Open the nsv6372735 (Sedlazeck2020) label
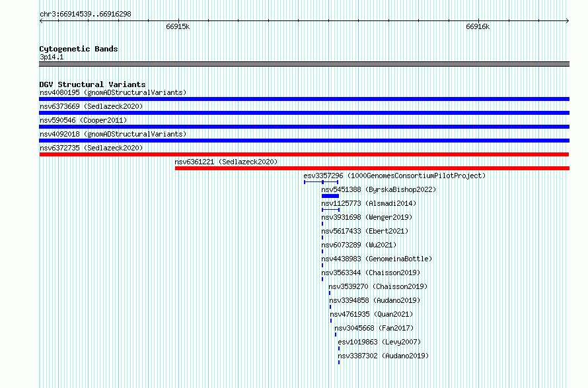Viewport: 588px width, 388px height. (91, 148)
